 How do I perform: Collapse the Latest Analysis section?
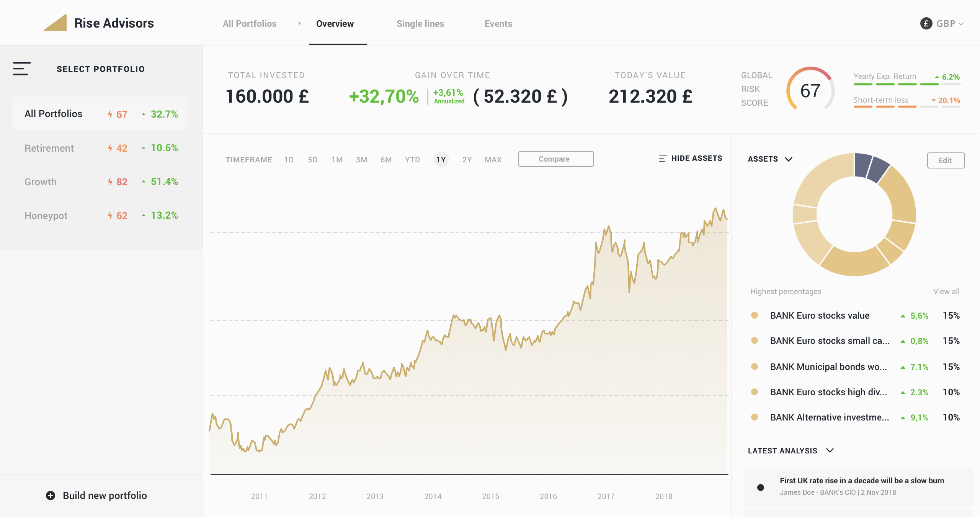(830, 450)
